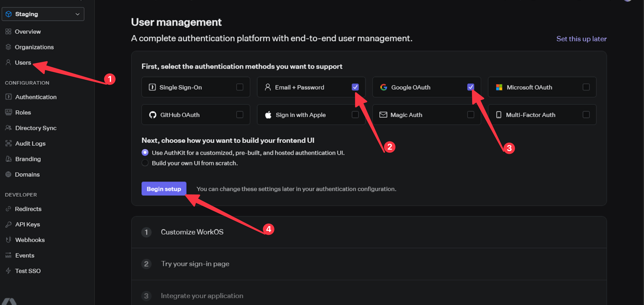This screenshot has width=644, height=305.
Task: Click the Set this up later link
Action: [x=581, y=39]
